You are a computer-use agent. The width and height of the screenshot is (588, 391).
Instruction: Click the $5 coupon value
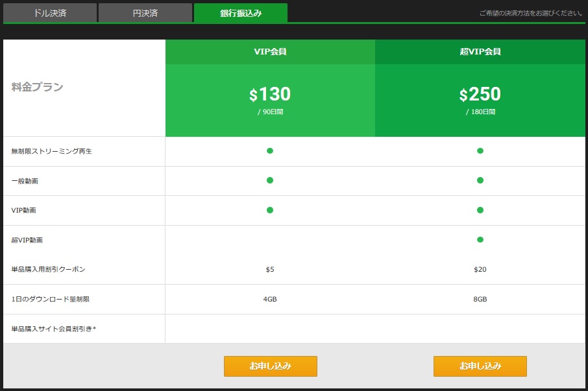[270, 269]
